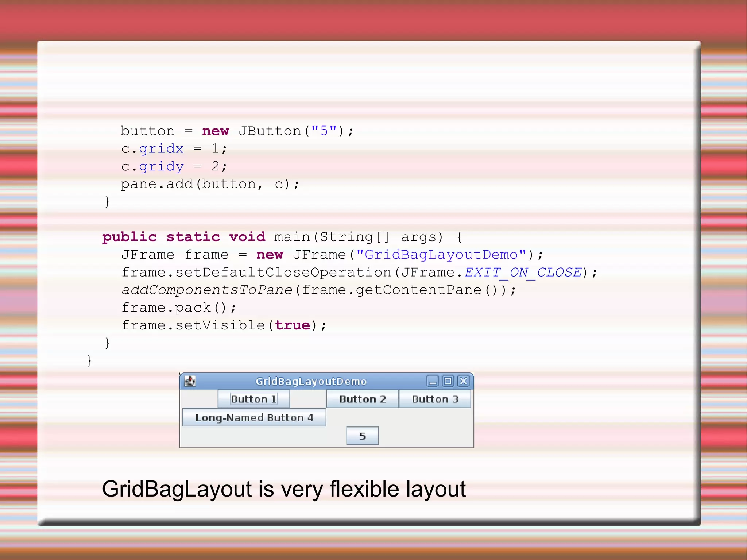Close the GridBagLayoutDemo window
The image size is (747, 560).
pyautogui.click(x=463, y=381)
